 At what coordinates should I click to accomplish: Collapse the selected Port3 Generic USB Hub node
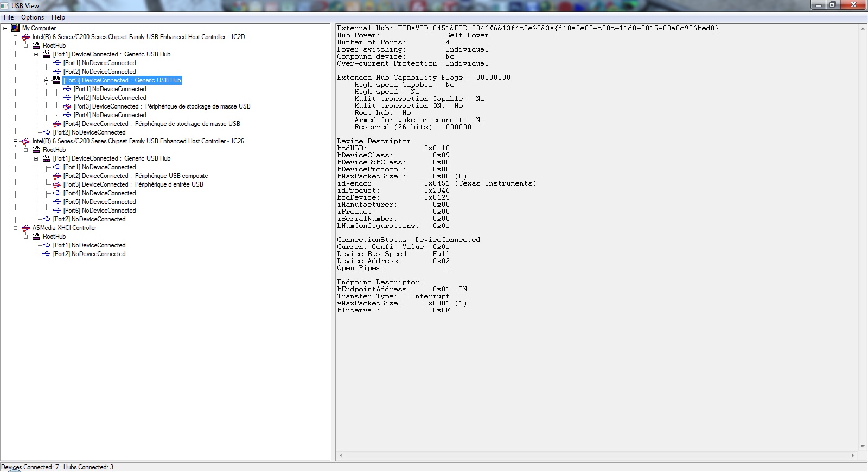pos(47,80)
